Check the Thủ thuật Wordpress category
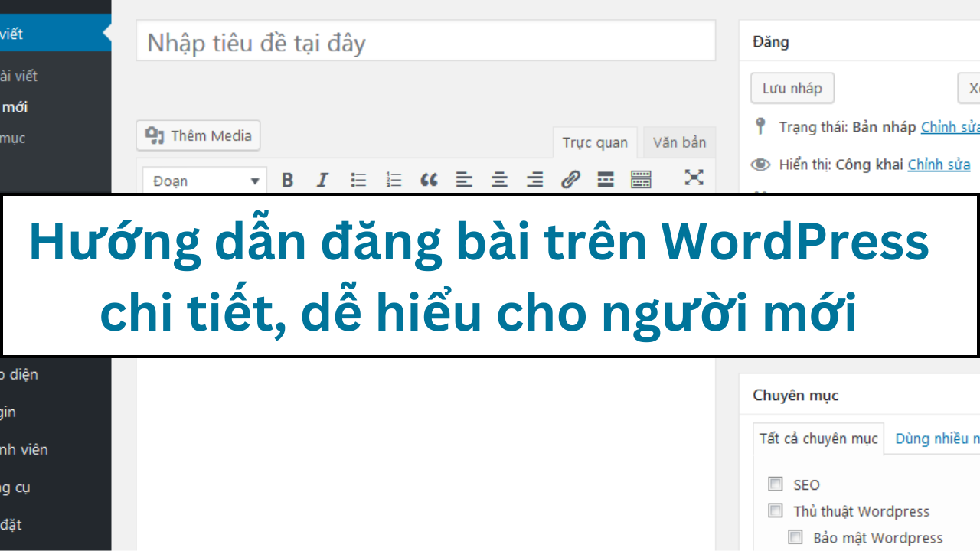This screenshot has height=551, width=980. pyautogui.click(x=775, y=510)
